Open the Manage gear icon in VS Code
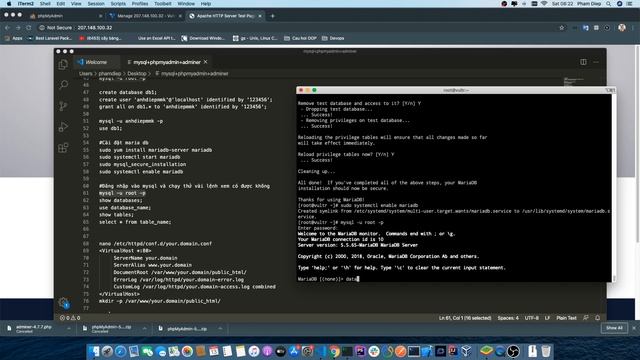The width and height of the screenshot is (640, 360). coord(63,303)
